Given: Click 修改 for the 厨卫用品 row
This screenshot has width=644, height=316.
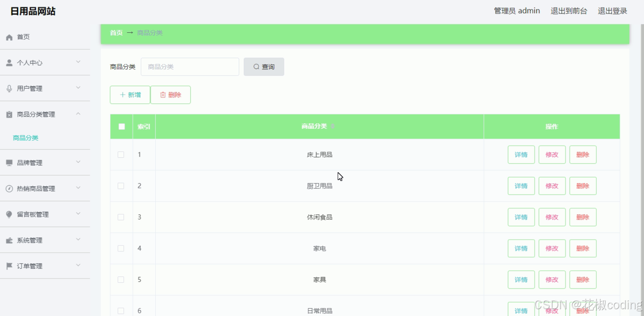Looking at the screenshot, I should [x=552, y=186].
